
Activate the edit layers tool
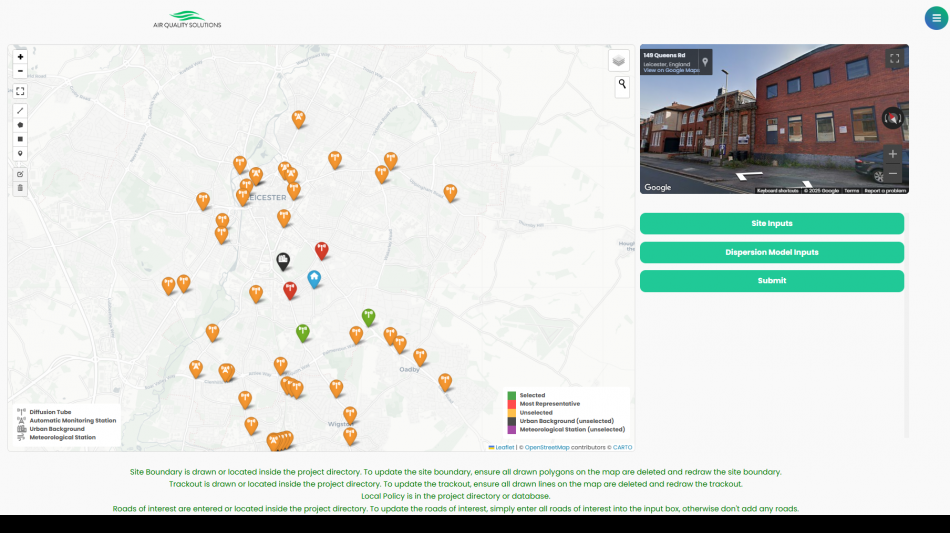pos(20,174)
